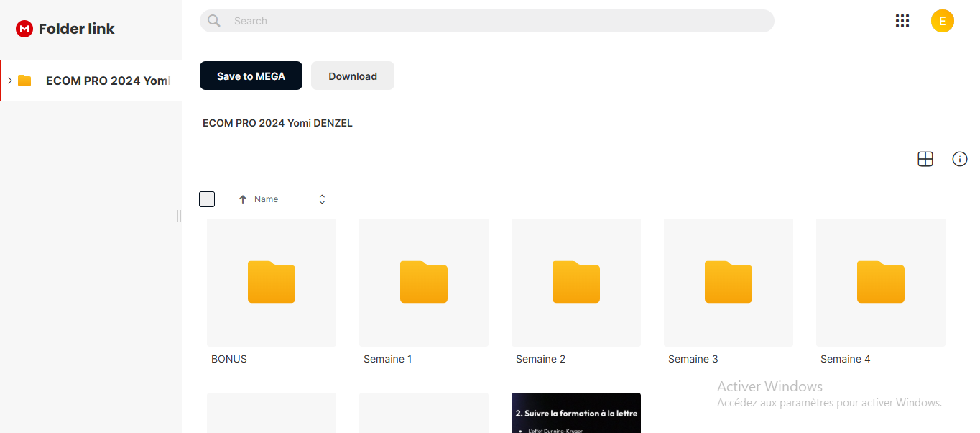
Task: Focus the Search input field
Action: click(x=487, y=21)
